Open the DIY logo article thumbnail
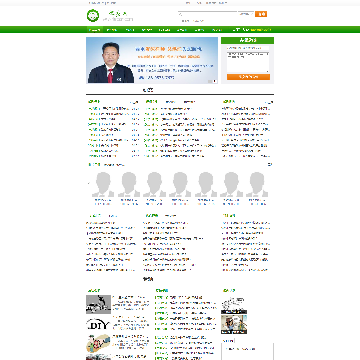Viewport: 360px width, 360px height. point(98,324)
